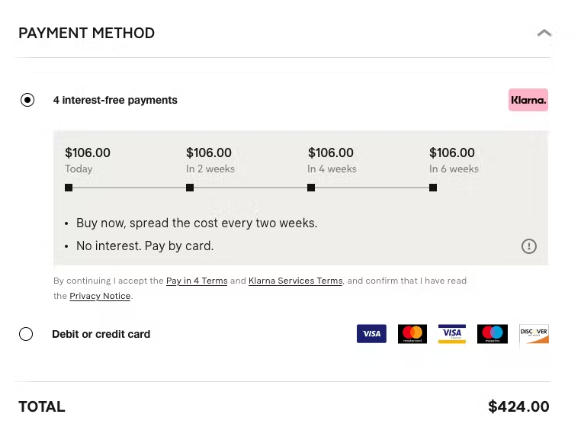580x439 pixels.
Task: Open the info icon in Klarna box
Action: pos(529,246)
